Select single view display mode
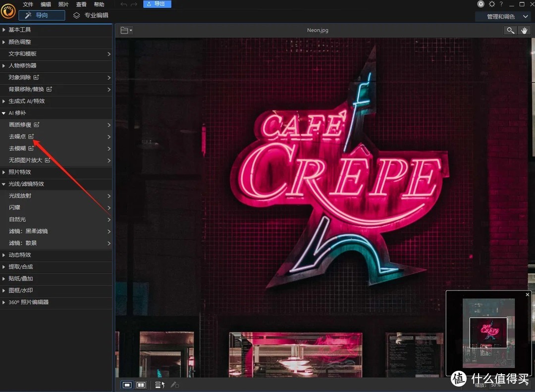 click(x=127, y=385)
